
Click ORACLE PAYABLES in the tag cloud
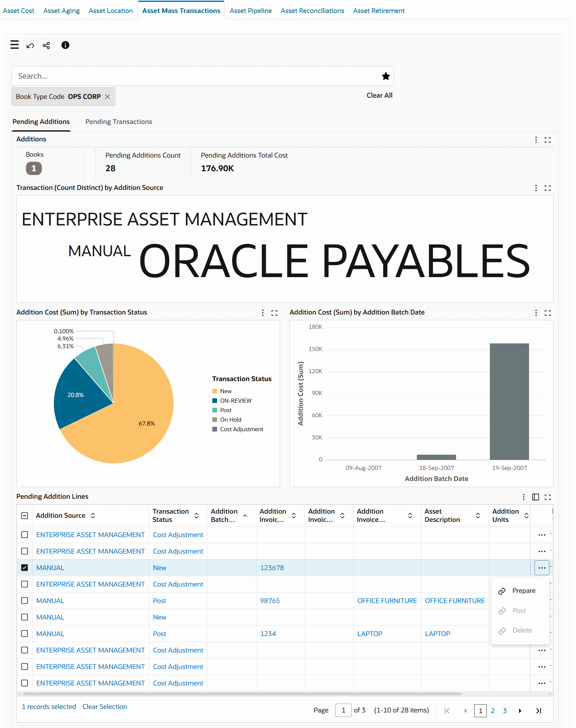[335, 261]
